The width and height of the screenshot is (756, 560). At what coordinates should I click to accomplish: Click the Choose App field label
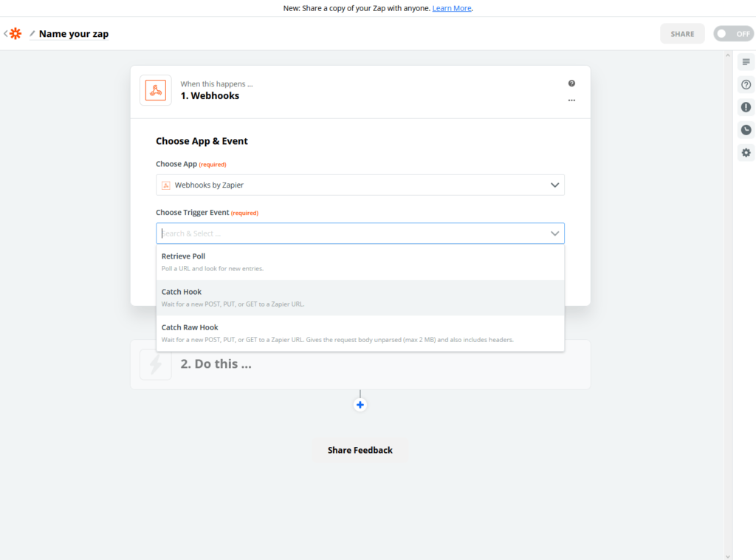(x=176, y=164)
